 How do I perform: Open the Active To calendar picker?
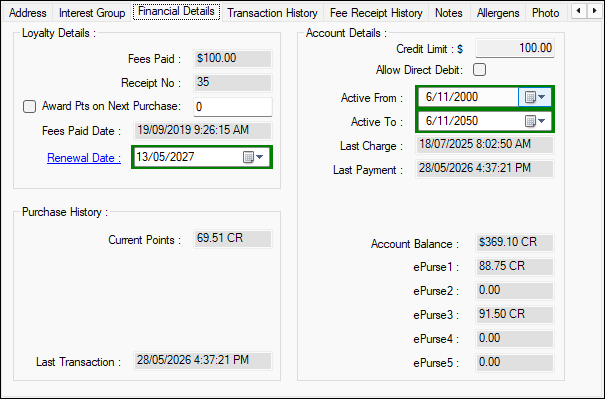click(535, 121)
